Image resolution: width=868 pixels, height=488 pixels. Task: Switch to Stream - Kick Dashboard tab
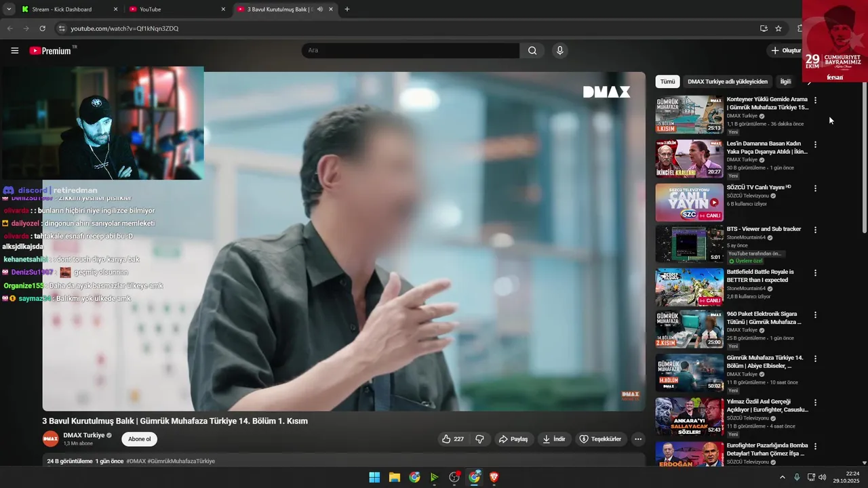coord(62,9)
